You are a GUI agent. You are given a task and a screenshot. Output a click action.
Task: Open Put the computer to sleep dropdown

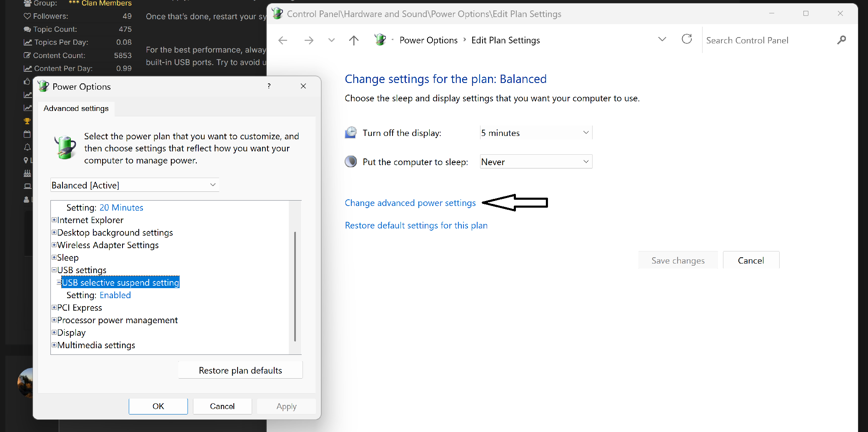coord(535,162)
